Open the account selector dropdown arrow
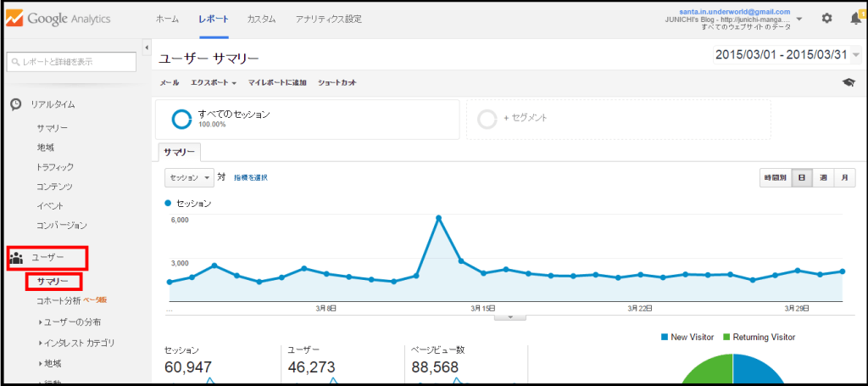868x386 pixels. 799,19
